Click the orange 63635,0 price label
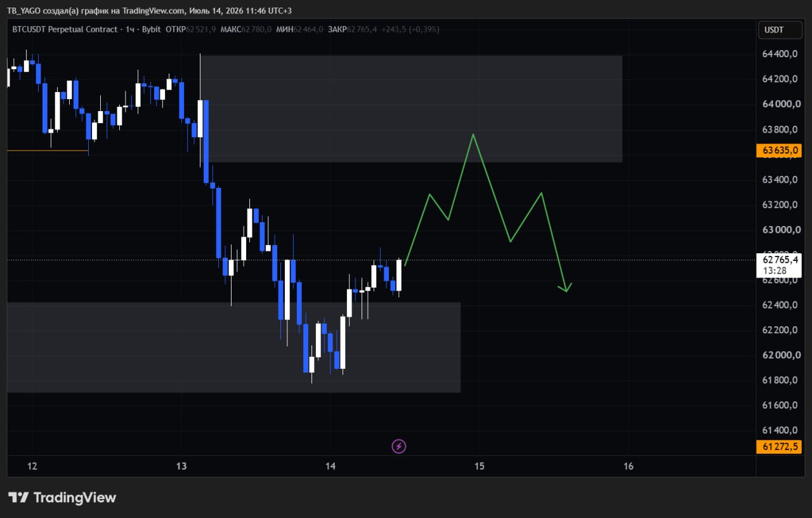Image resolution: width=812 pixels, height=518 pixels. coord(779,150)
